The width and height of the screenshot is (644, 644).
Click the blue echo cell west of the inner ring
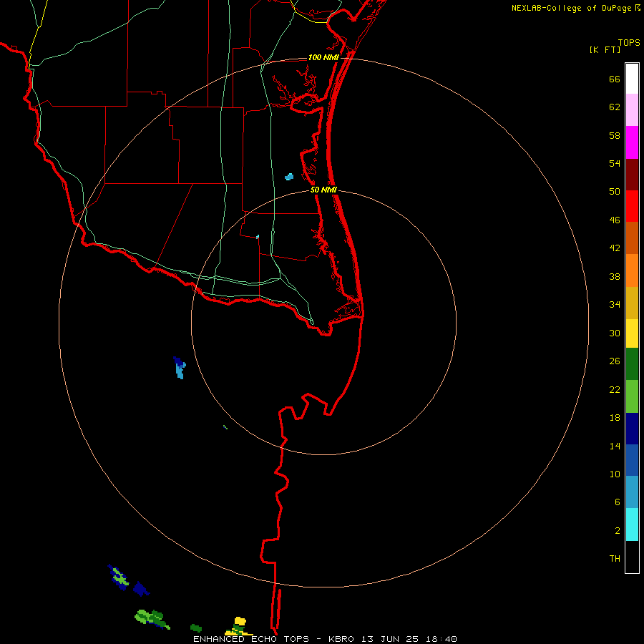tap(180, 368)
